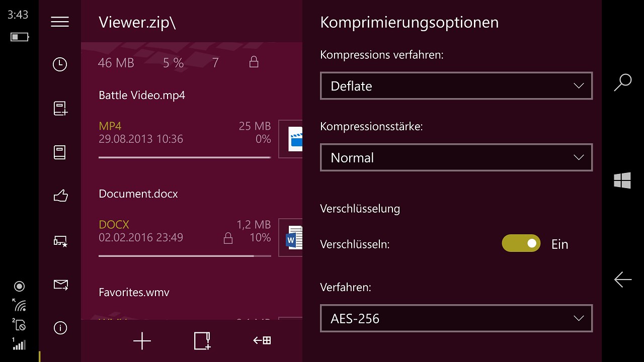
Task: Click the send feedback envelope icon
Action: [x=60, y=285]
